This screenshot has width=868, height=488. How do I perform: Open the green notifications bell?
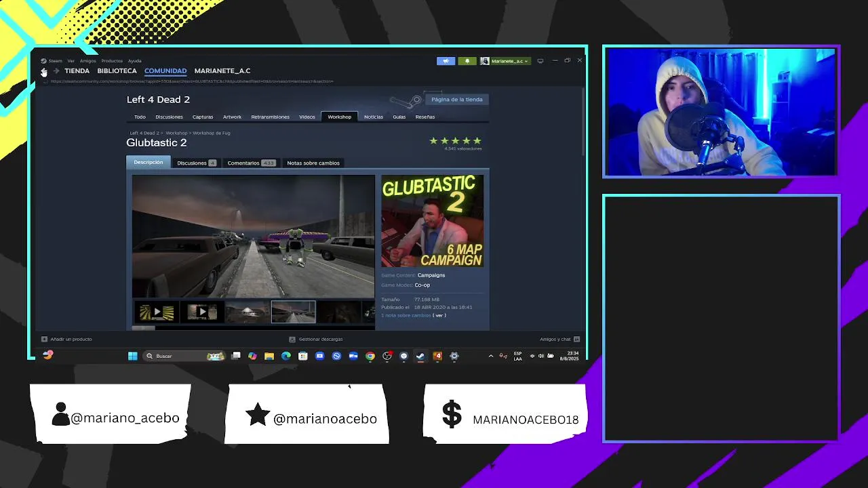(x=467, y=61)
